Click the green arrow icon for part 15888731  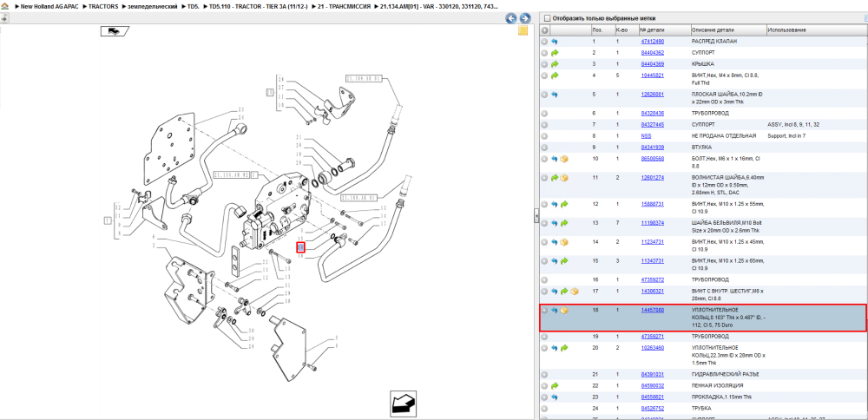[x=565, y=204]
